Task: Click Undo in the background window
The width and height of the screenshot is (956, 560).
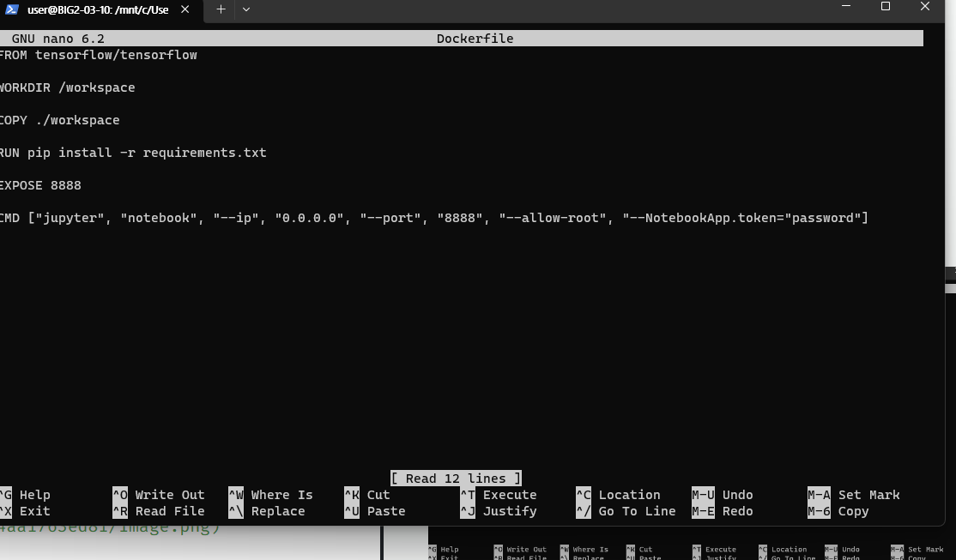Action: coord(842,549)
